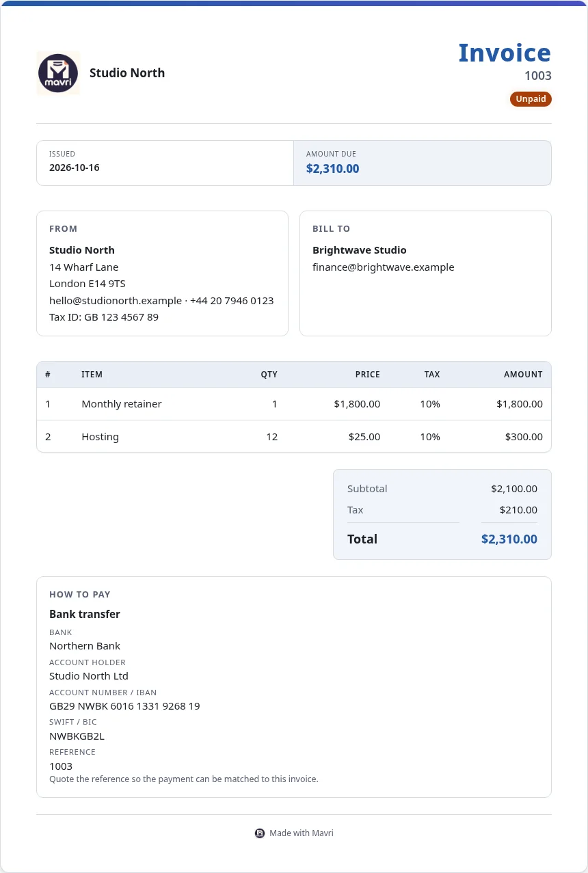Click the Bank transfer heading
Image resolution: width=588 pixels, height=873 pixels.
[85, 614]
